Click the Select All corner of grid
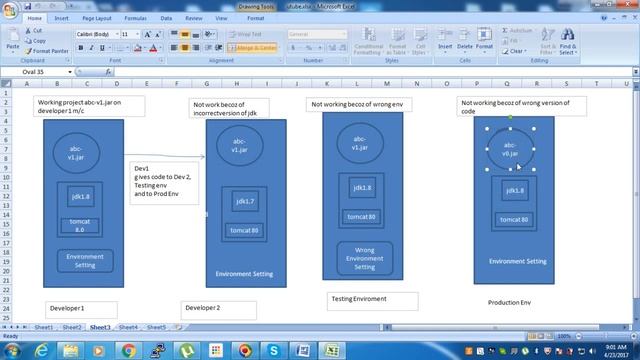640x360 pixels. [6, 84]
